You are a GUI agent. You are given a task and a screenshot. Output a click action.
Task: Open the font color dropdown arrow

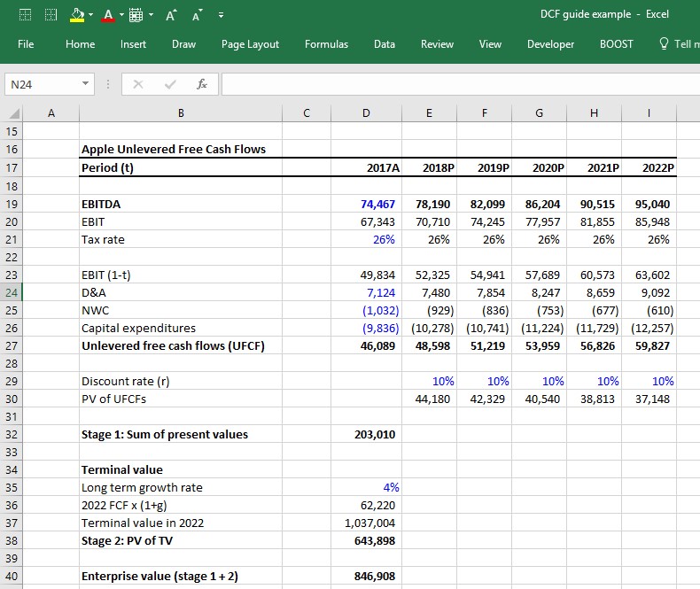click(121, 15)
